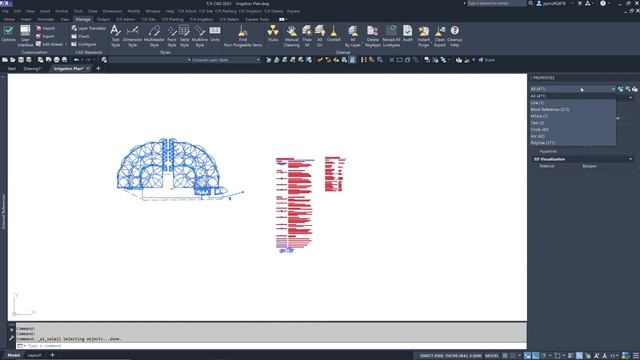The height and width of the screenshot is (360, 640).
Task: Click the Model tab at bottom
Action: click(13, 355)
